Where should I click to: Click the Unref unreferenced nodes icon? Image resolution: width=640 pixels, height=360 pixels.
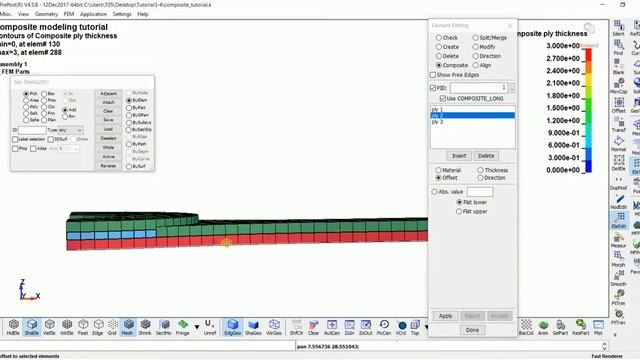coord(210,327)
